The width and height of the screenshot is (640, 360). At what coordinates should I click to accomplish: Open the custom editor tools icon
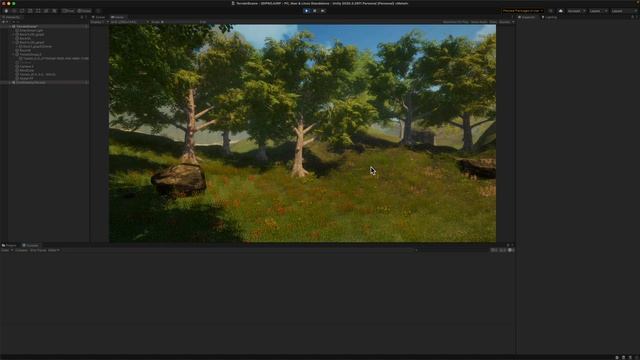click(54, 11)
